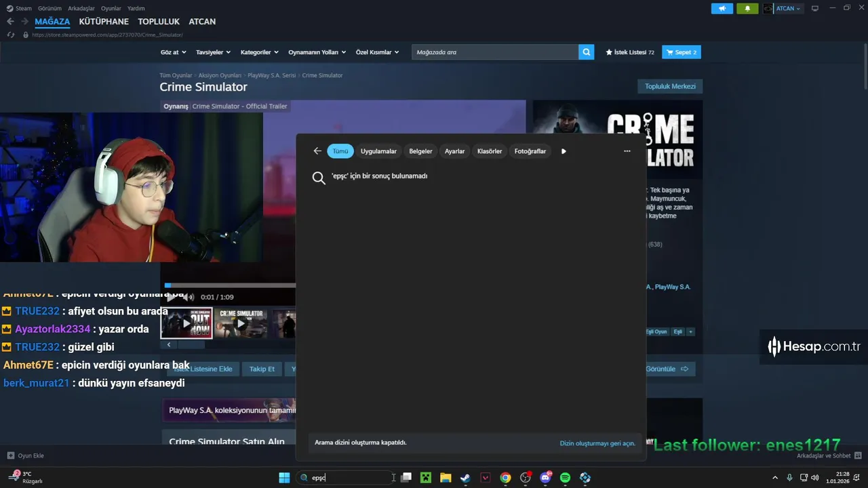The width and height of the screenshot is (868, 488).
Task: Open the Topluluk Merkezi button
Action: coord(670,86)
